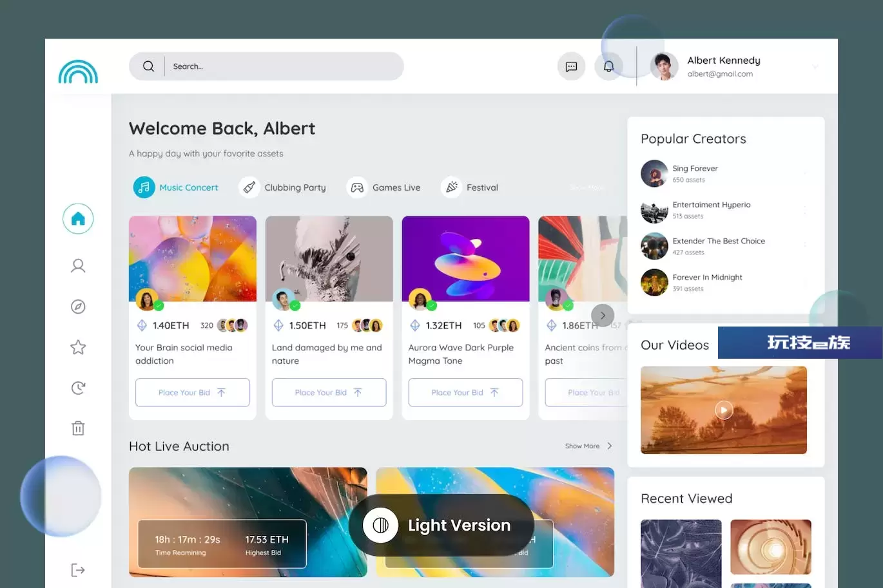Screen dimensions: 883x588
Task: Click albert@gmail.com email text
Action: [720, 74]
